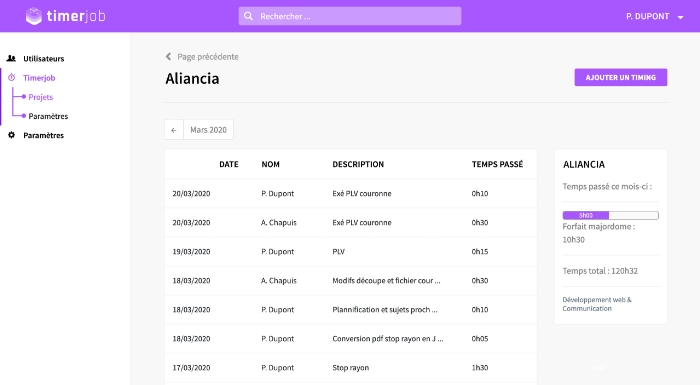The height and width of the screenshot is (385, 700).
Task: Click Modifs découpe et fichier cour... description
Action: 386,280
